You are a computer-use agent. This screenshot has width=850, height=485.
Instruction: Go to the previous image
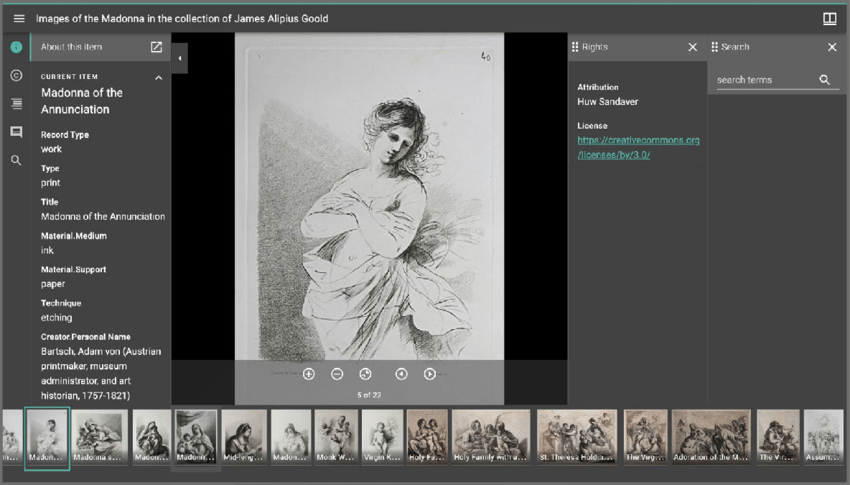point(401,374)
